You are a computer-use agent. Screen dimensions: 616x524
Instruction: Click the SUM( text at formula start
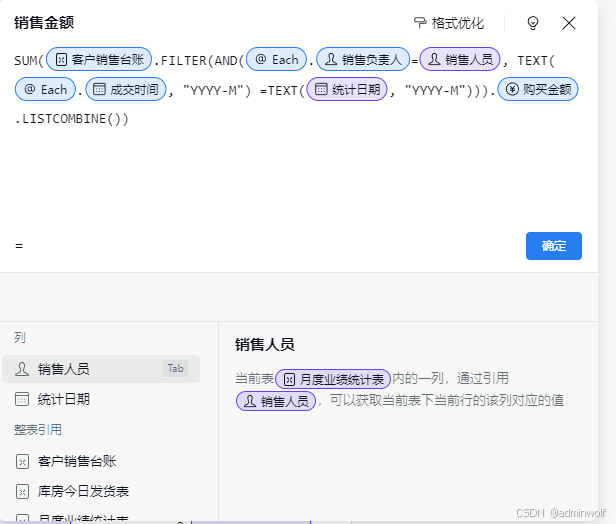(29, 60)
